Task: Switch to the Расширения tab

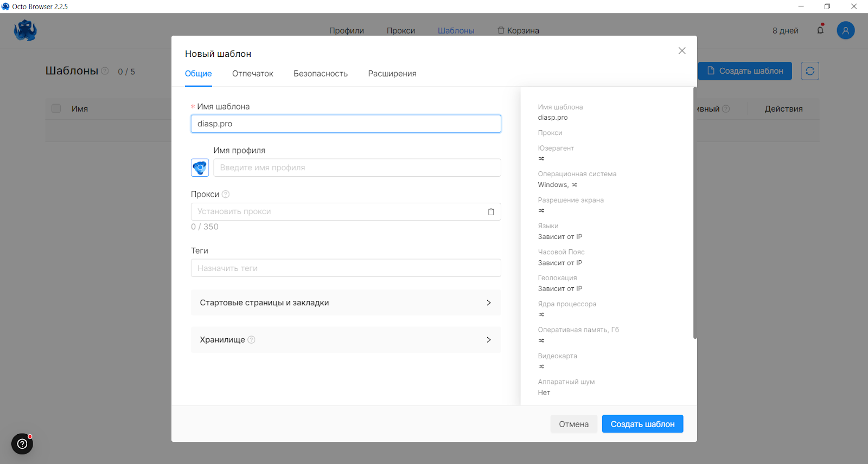Action: 392,74
